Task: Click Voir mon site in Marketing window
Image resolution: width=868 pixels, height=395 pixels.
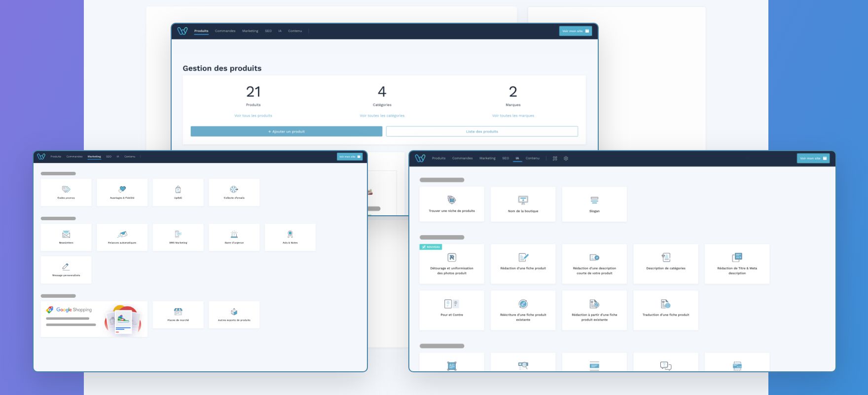Action: point(350,157)
